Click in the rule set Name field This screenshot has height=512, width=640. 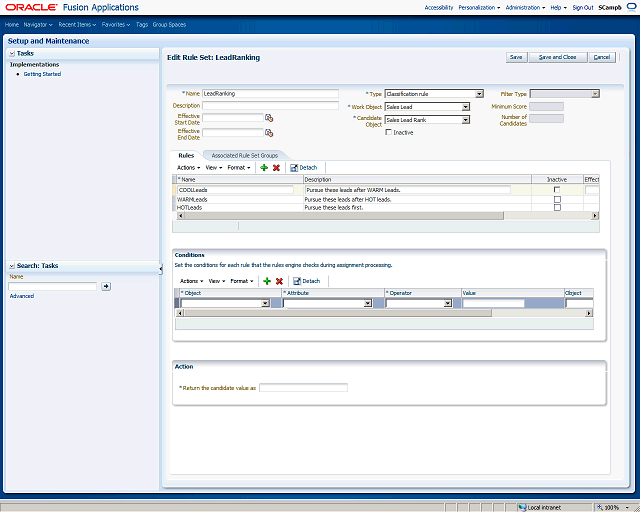pos(270,93)
